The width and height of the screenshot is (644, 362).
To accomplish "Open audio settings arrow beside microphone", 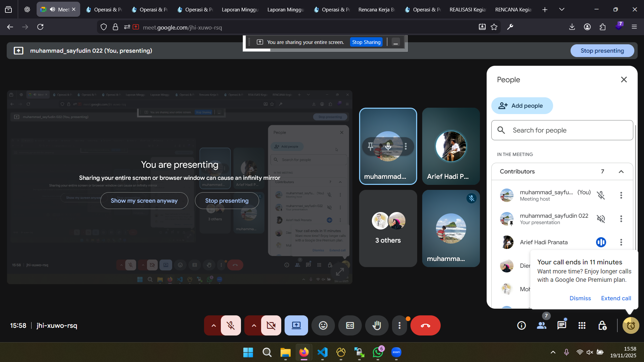I will click(213, 325).
